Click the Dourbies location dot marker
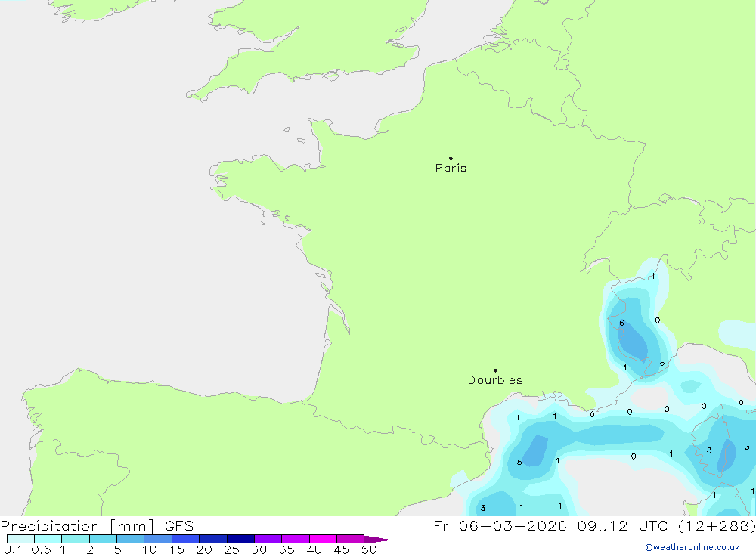756x554 pixels. 495,370
